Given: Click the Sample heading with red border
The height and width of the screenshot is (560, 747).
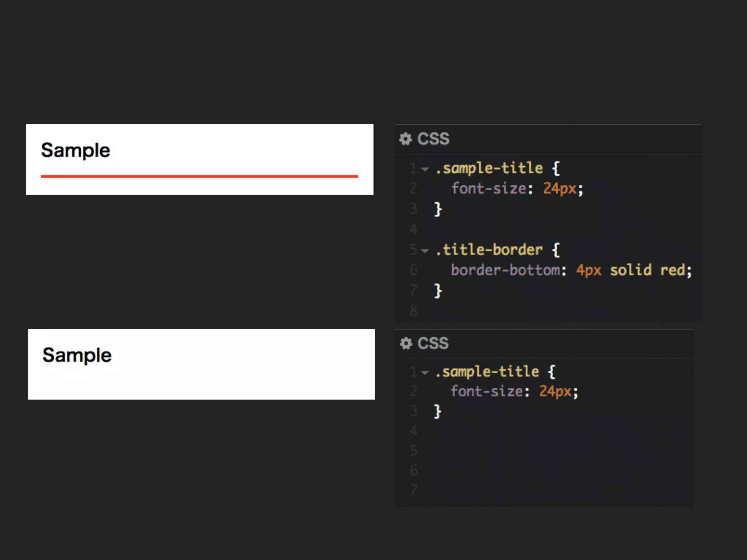Looking at the screenshot, I should (x=76, y=150).
